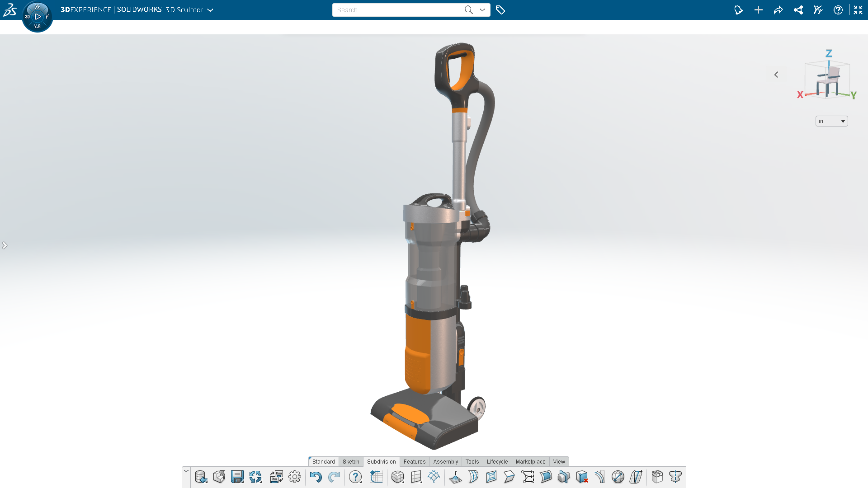
Task: Click the Share icon in top bar
Action: pos(778,10)
